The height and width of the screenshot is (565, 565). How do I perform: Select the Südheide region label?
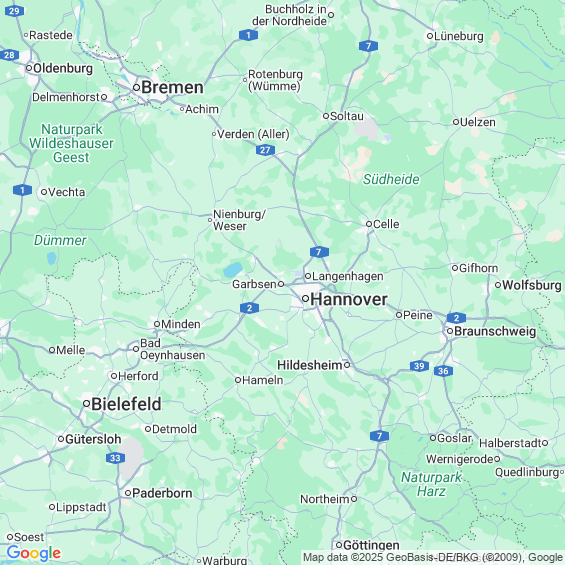pos(391,179)
